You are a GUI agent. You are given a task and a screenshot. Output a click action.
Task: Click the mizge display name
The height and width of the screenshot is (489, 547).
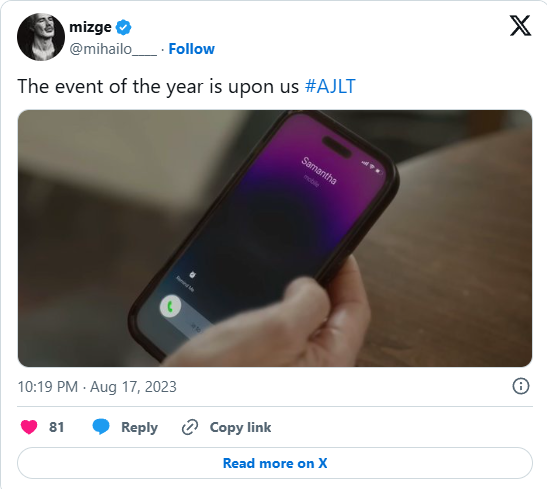click(90, 27)
